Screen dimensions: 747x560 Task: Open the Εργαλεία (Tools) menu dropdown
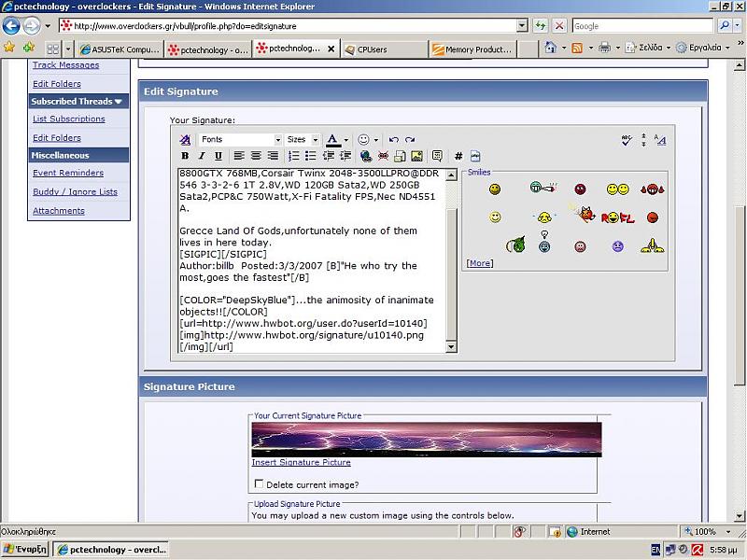(727, 48)
